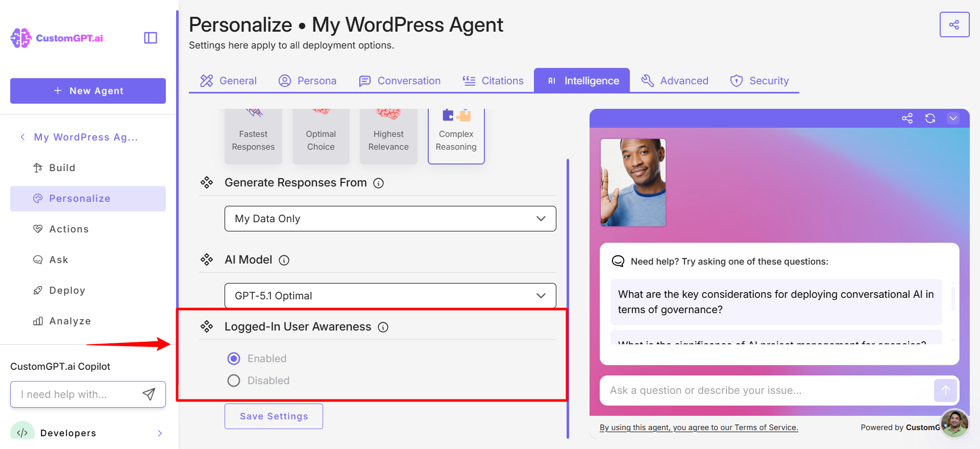Image resolution: width=980 pixels, height=449 pixels.
Task: Choose the Highest Relevance card
Action: click(x=388, y=136)
